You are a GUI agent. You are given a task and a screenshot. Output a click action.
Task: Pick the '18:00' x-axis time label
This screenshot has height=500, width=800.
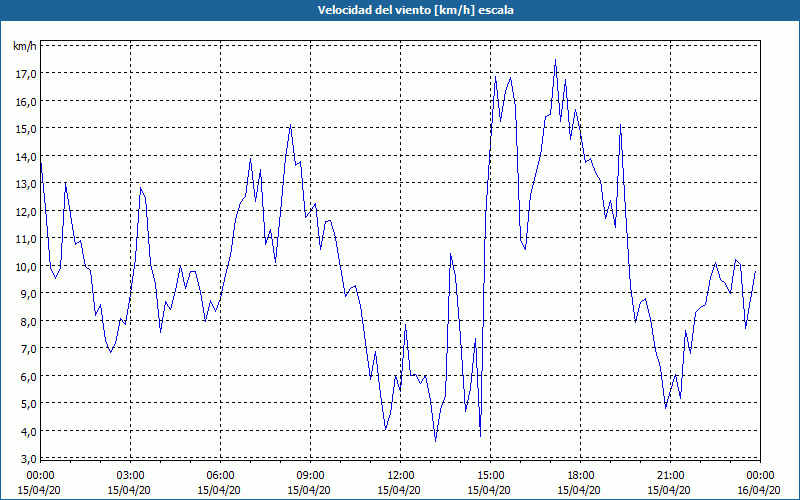[x=580, y=476]
